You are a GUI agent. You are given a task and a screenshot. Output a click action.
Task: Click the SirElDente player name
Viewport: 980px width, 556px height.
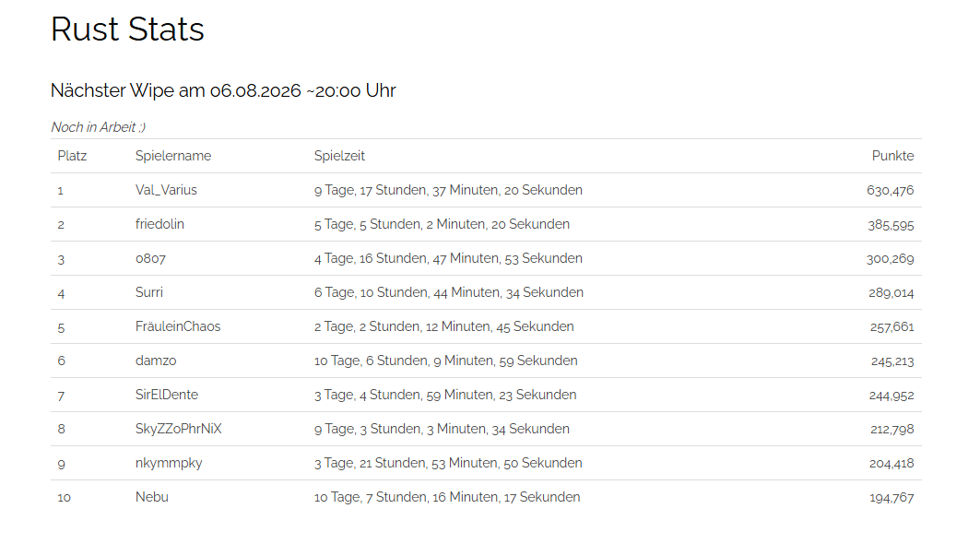click(167, 395)
